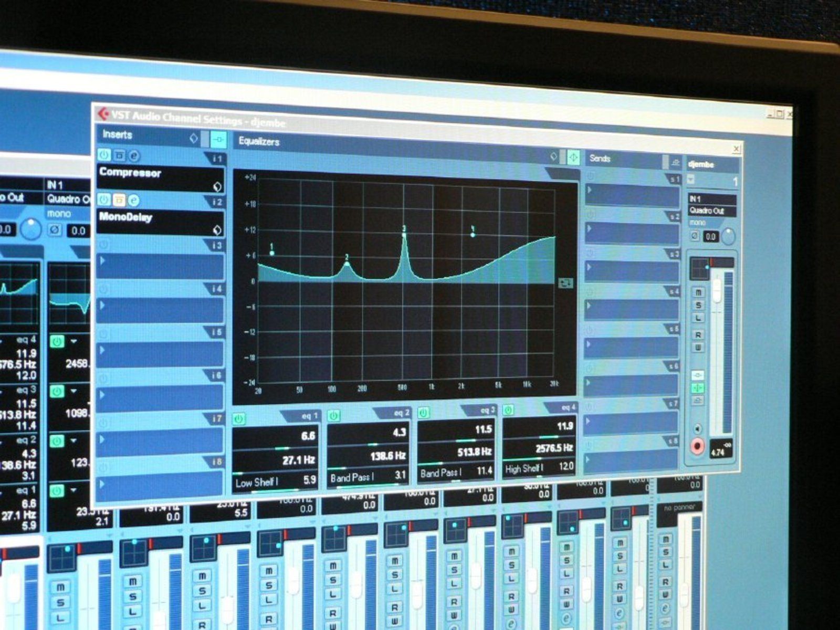Click the red record enable button
The height and width of the screenshot is (630, 840).
point(697,447)
